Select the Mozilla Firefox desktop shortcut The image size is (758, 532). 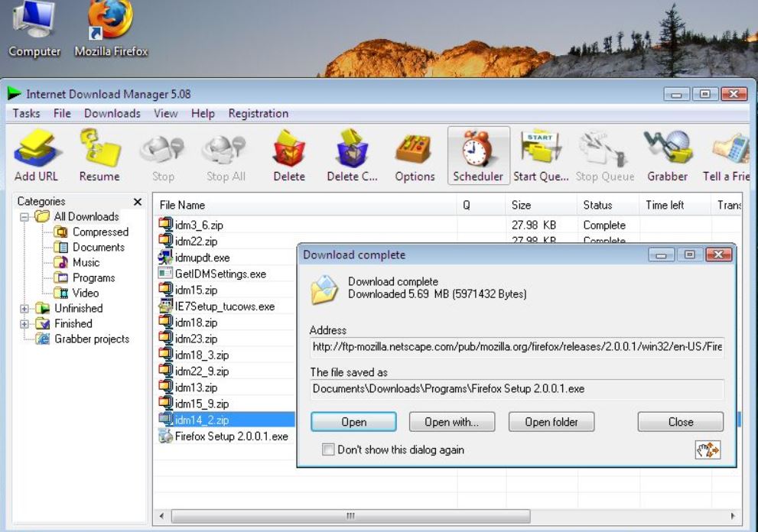[x=110, y=19]
